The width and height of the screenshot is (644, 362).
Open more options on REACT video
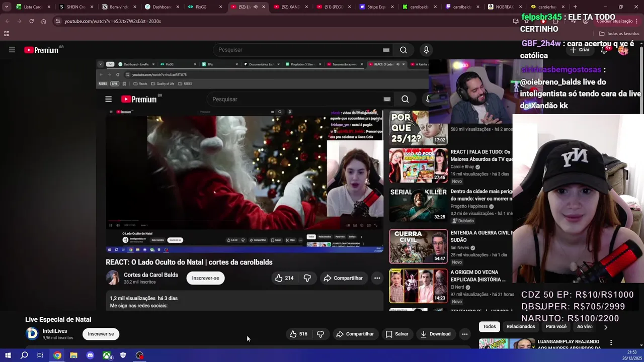pyautogui.click(x=377, y=278)
